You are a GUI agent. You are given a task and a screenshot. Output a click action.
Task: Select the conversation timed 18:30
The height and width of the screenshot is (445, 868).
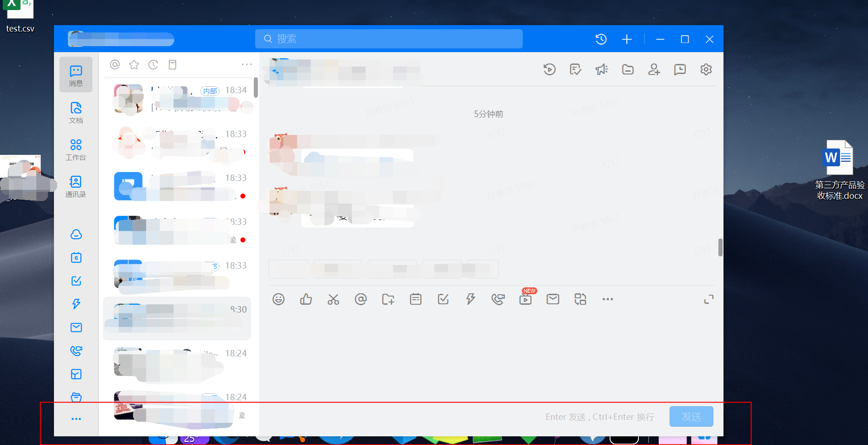point(177,318)
